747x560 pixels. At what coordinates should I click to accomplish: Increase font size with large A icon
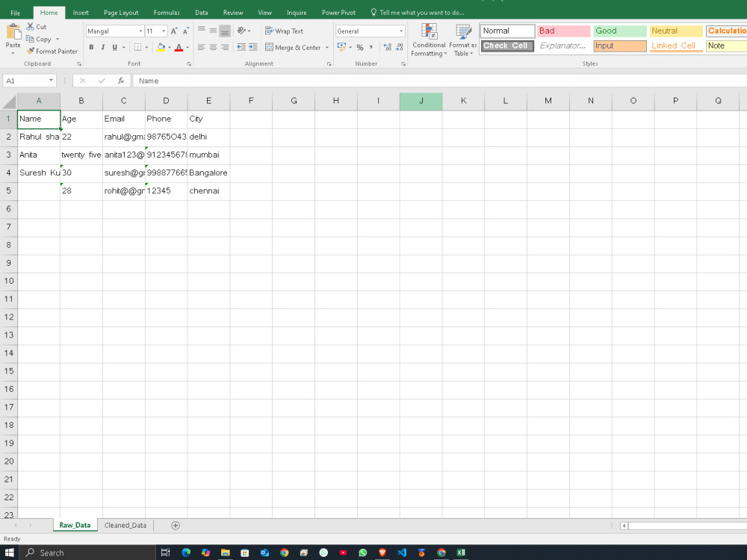pyautogui.click(x=174, y=31)
